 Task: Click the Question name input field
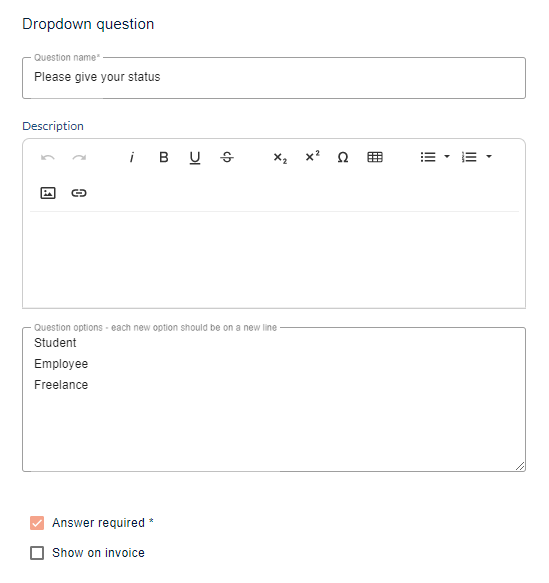pyautogui.click(x=274, y=78)
